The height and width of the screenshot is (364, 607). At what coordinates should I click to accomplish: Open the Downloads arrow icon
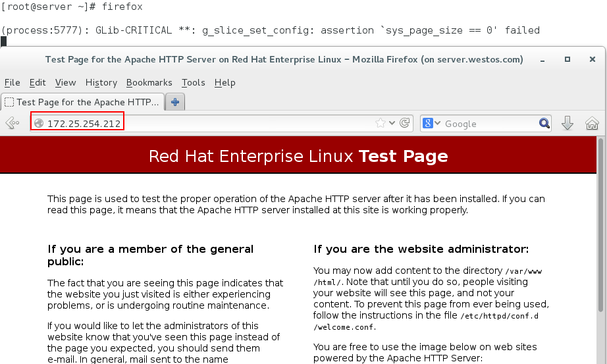(567, 123)
